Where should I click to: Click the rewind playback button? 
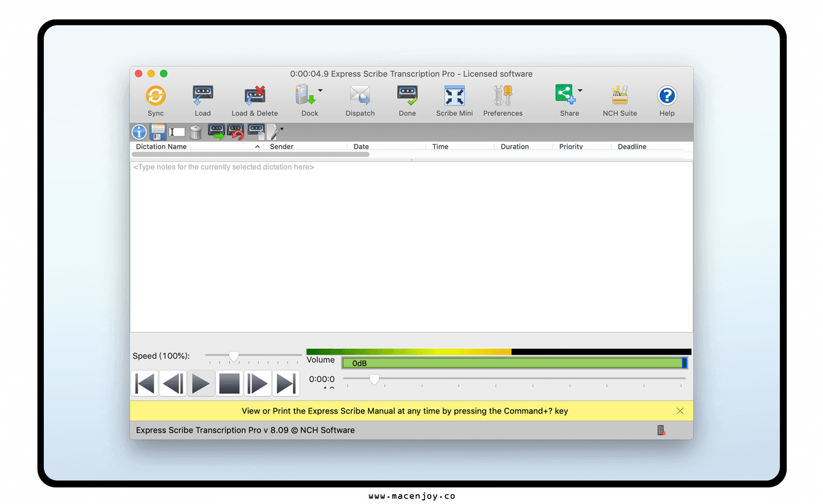coord(173,383)
